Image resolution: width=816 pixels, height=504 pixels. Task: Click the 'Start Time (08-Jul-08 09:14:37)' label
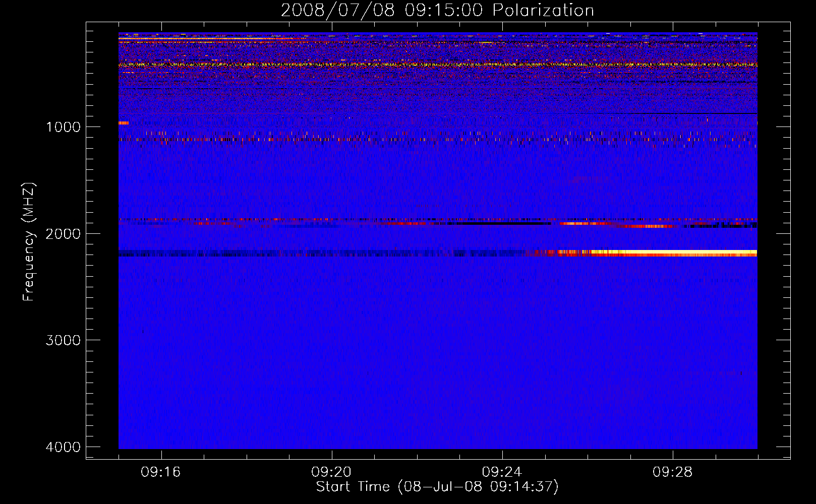pyautogui.click(x=437, y=487)
